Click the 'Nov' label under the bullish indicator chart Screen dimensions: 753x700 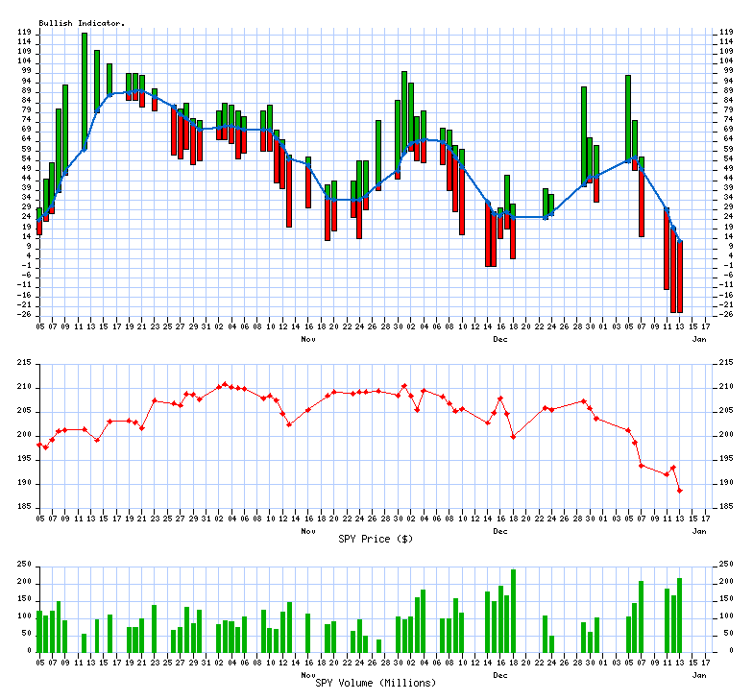tap(308, 339)
